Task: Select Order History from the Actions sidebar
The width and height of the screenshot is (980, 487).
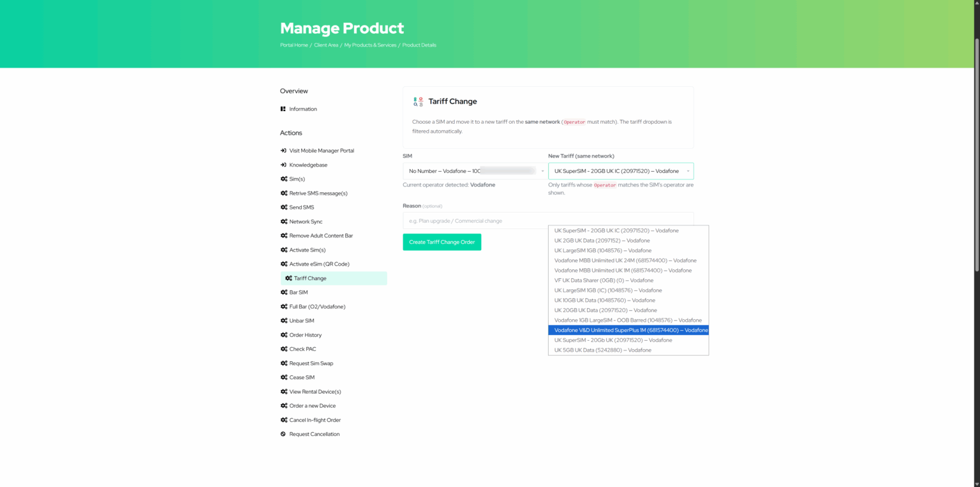Action: click(x=306, y=334)
